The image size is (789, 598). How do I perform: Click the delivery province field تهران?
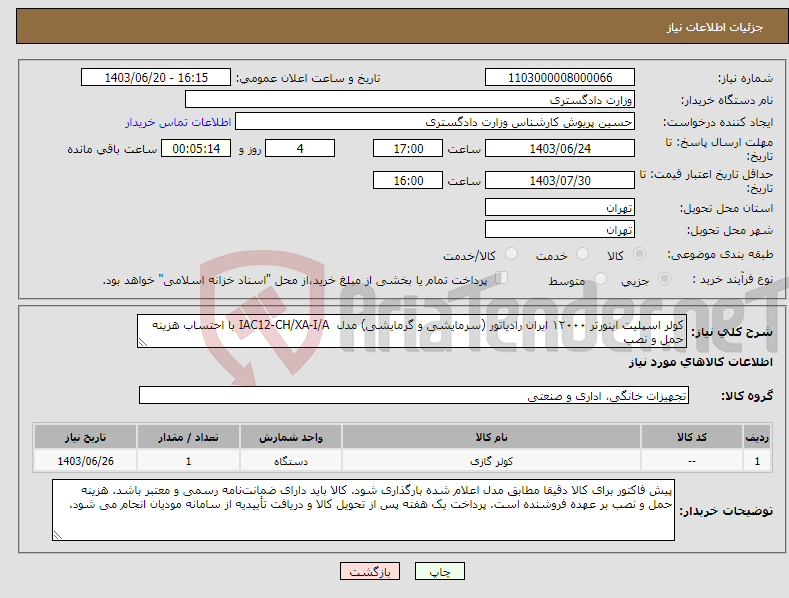pos(560,207)
